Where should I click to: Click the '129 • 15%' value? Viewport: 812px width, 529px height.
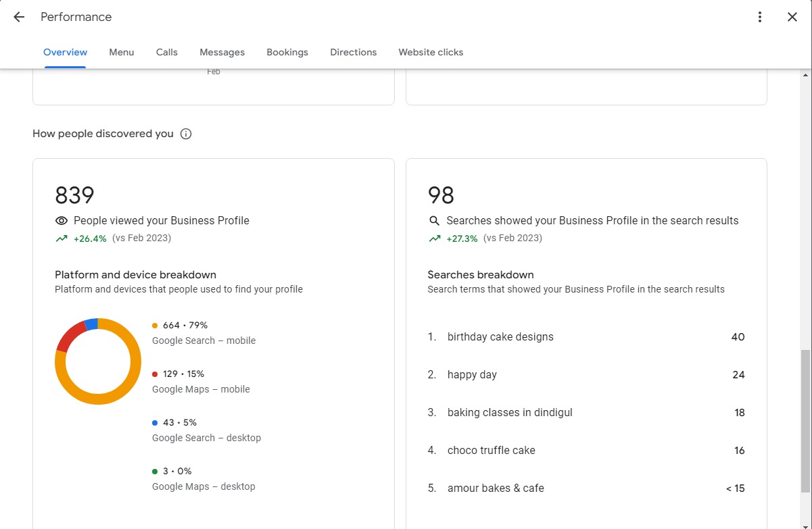click(x=183, y=374)
